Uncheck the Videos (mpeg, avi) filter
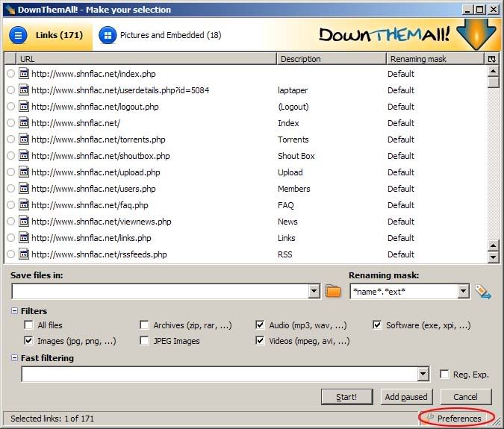504x429 pixels. (260, 341)
